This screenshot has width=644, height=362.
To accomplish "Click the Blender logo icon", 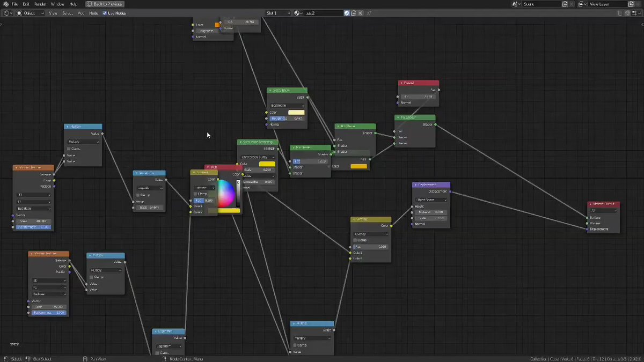I will pos(5,4).
